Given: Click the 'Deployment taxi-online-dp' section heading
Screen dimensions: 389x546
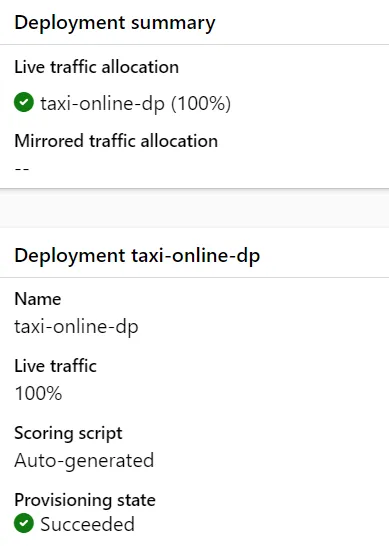Looking at the screenshot, I should tap(137, 256).
